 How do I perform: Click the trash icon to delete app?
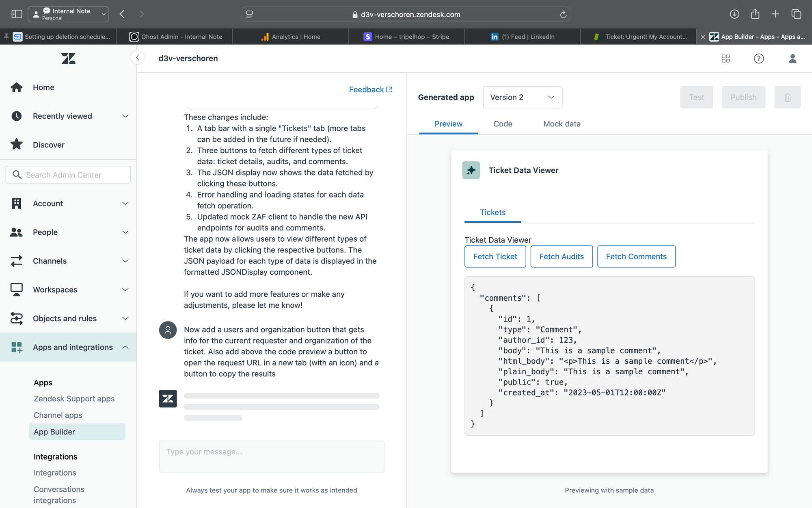(787, 97)
